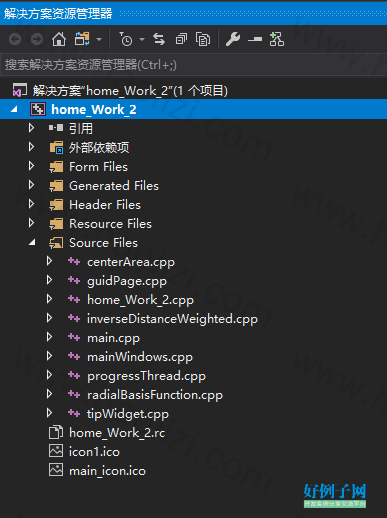Click the main_icon.ico image icon
Viewport: 387px width, 518px height.
56,470
